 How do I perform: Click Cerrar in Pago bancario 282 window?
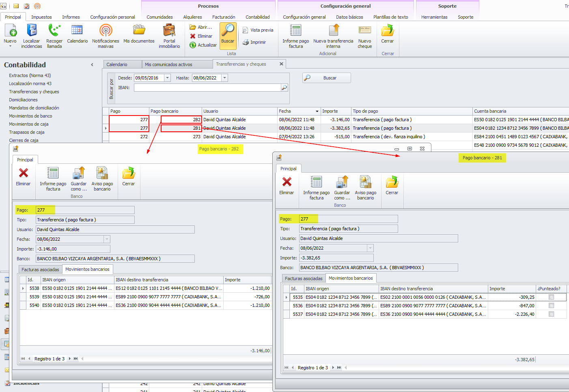click(x=129, y=176)
